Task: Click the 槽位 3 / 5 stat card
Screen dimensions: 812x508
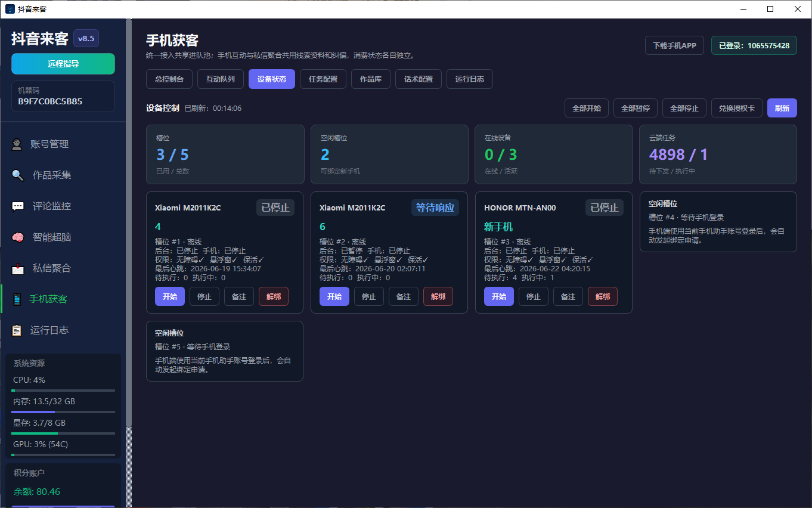Action: point(225,154)
